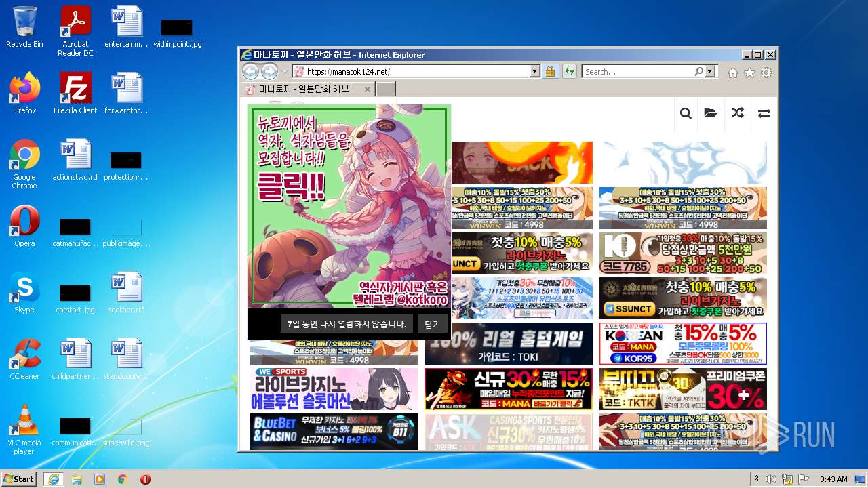The width and height of the screenshot is (868, 488).
Task: Click the 3:43 AM taskbar clock
Action: pyautogui.click(x=833, y=479)
